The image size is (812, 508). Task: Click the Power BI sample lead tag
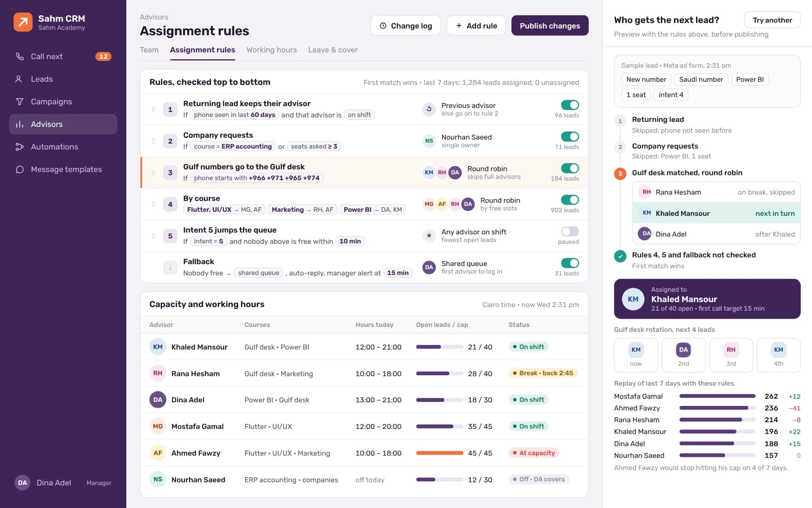pos(750,79)
